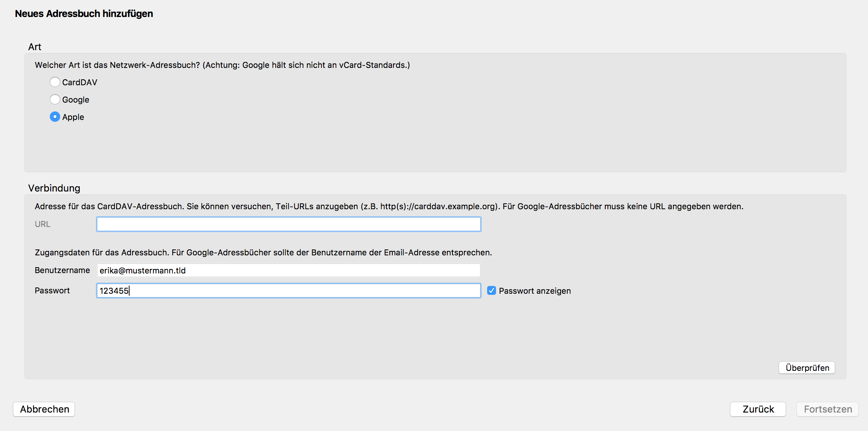The image size is (868, 431).
Task: Click the Fortsetzen button
Action: click(827, 409)
